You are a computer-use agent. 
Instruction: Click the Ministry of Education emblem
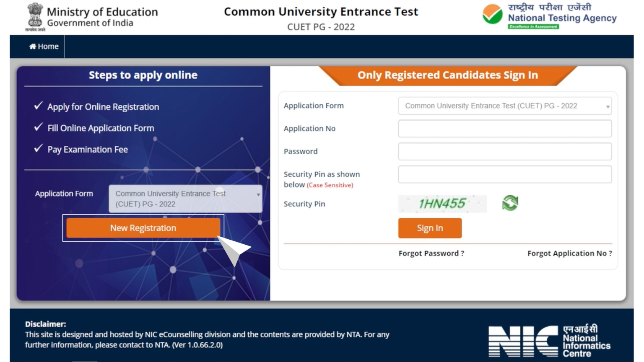click(35, 17)
